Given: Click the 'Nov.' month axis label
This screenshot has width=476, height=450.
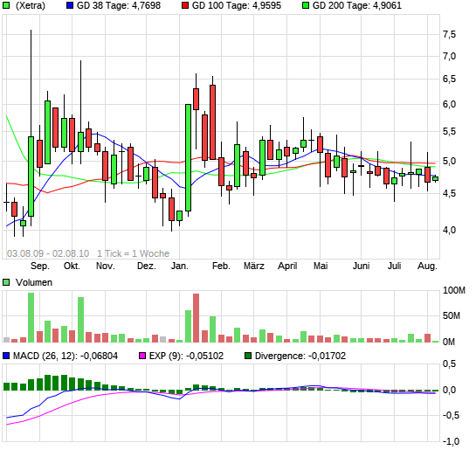Looking at the screenshot, I should click(x=106, y=267).
